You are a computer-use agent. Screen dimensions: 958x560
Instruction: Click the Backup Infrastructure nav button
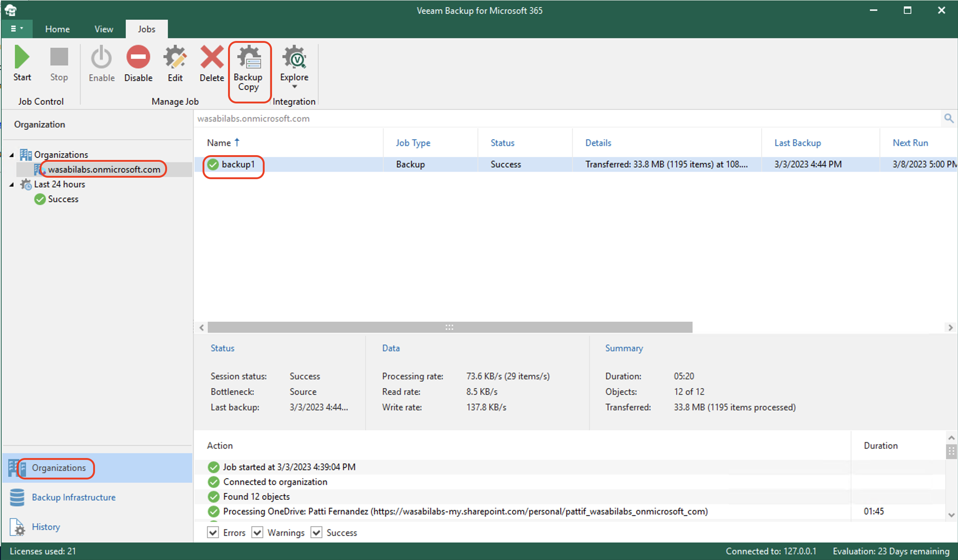coord(74,497)
